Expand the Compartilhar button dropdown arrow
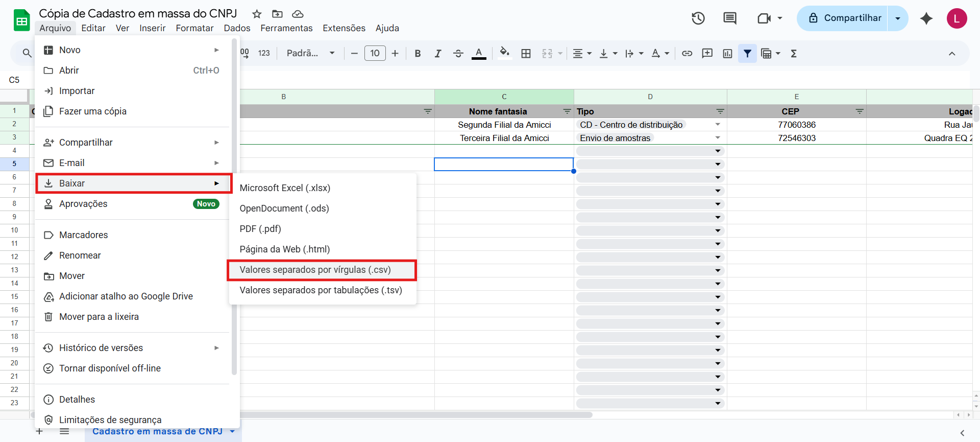This screenshot has height=442, width=980. [898, 18]
